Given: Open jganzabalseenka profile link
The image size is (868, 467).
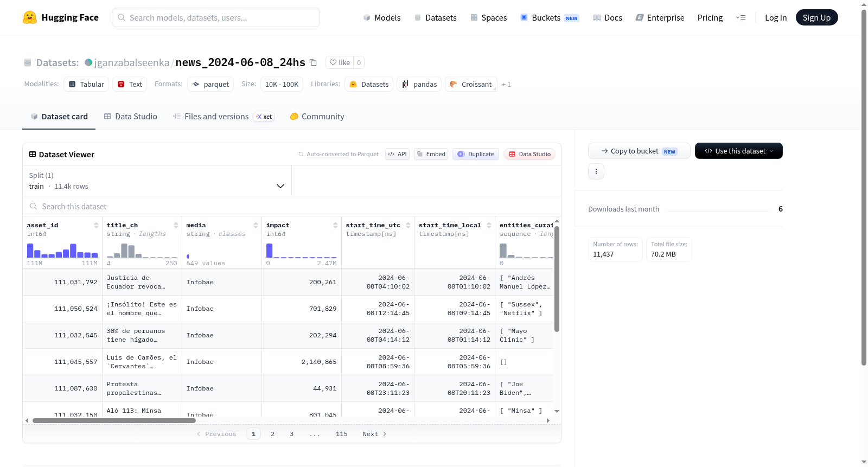Looking at the screenshot, I should tap(132, 62).
